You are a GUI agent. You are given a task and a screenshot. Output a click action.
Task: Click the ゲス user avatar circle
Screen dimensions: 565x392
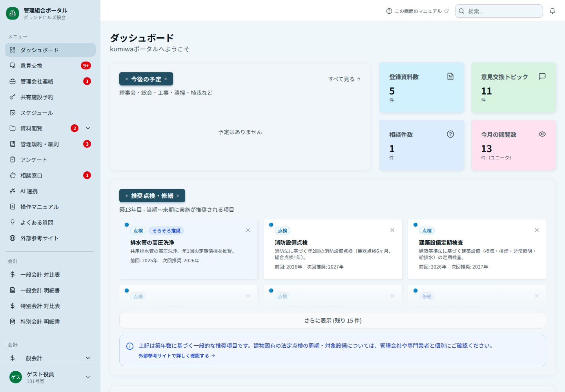pyautogui.click(x=16, y=377)
